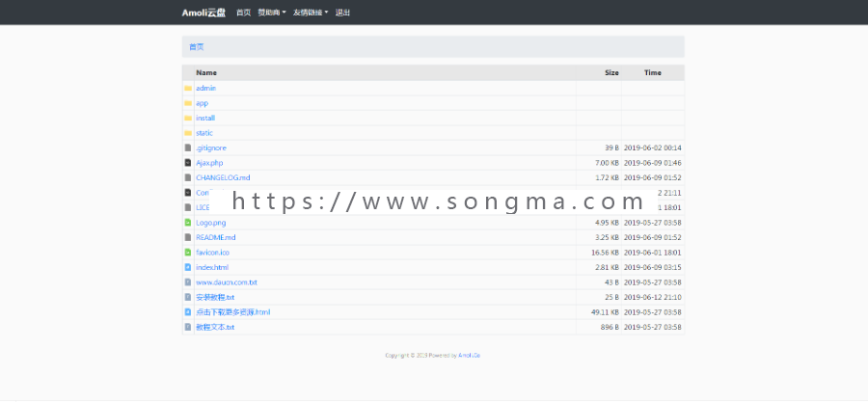Open the 教程文本.txt file link
Viewport: 868px width, 402px height.
[215, 327]
